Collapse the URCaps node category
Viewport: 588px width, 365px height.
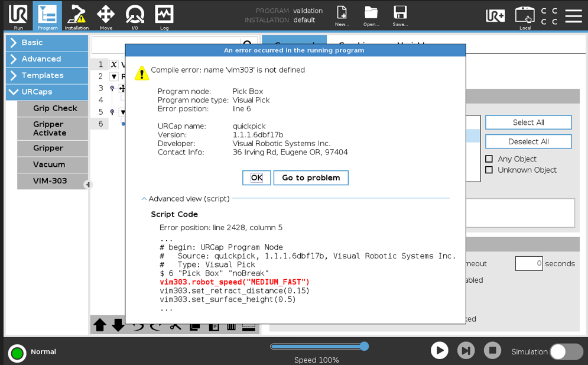coord(47,92)
